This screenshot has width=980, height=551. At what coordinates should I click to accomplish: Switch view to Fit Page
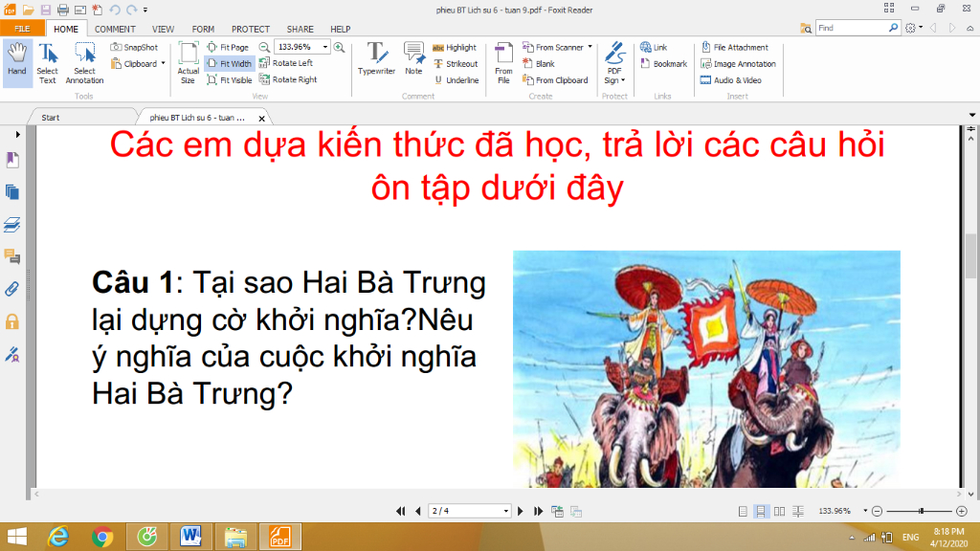tap(228, 47)
